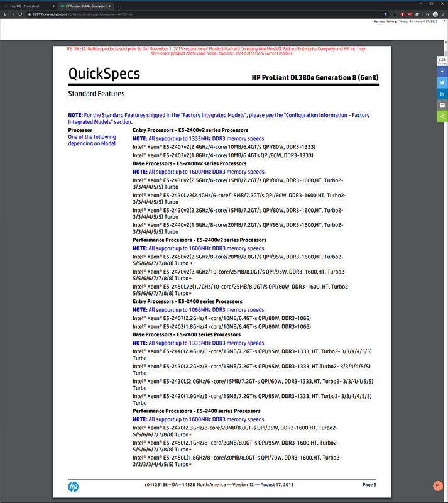Screen dimensions: 448x503
Task: Click 'One of the following depending on Model'
Action: coord(92,140)
